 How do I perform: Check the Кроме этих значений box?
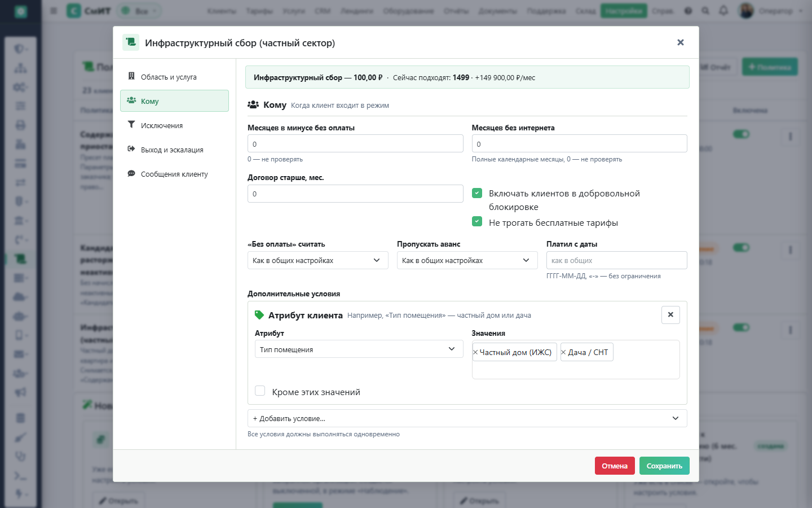(260, 391)
